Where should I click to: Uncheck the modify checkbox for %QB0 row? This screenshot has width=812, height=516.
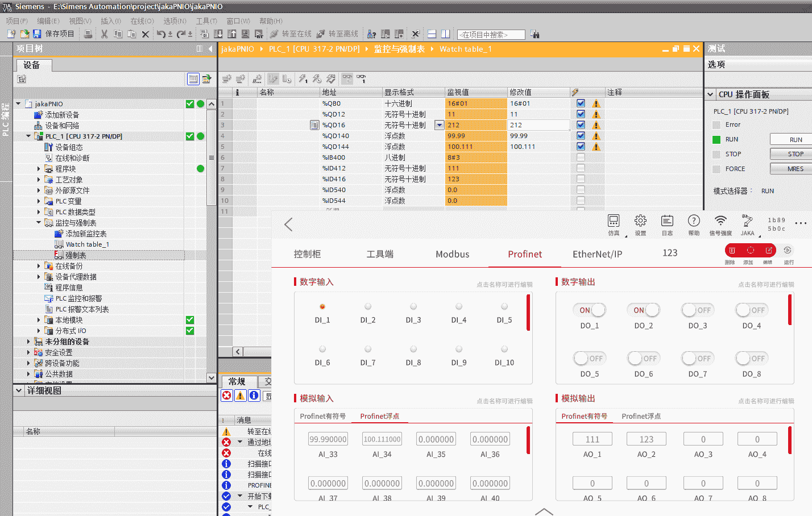pos(581,103)
